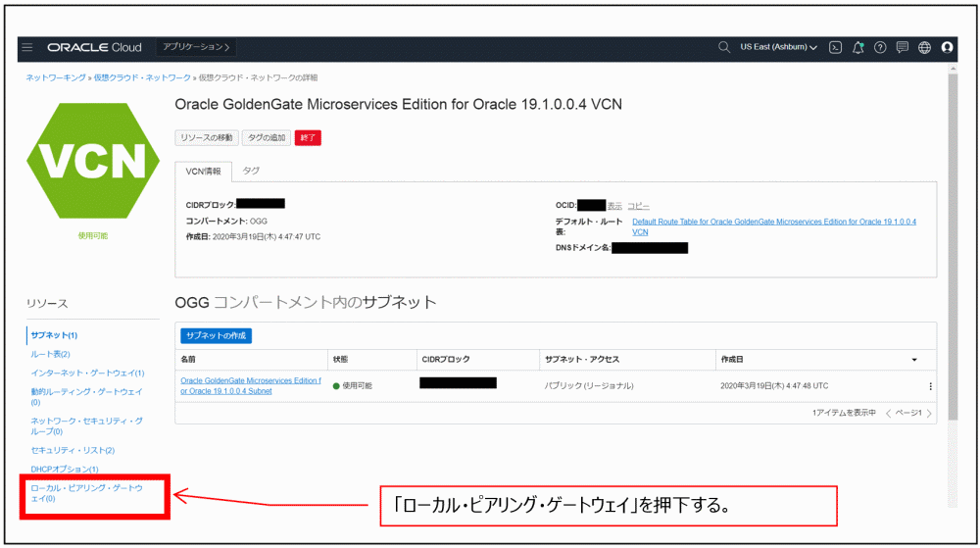Click the subnet 使用可能 status cell

353,386
